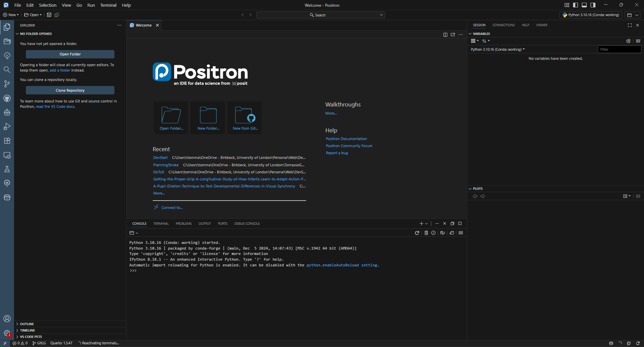Image resolution: width=644 pixels, height=347 pixels.
Task: Open Source Control view in activity bar
Action: (x=7, y=84)
